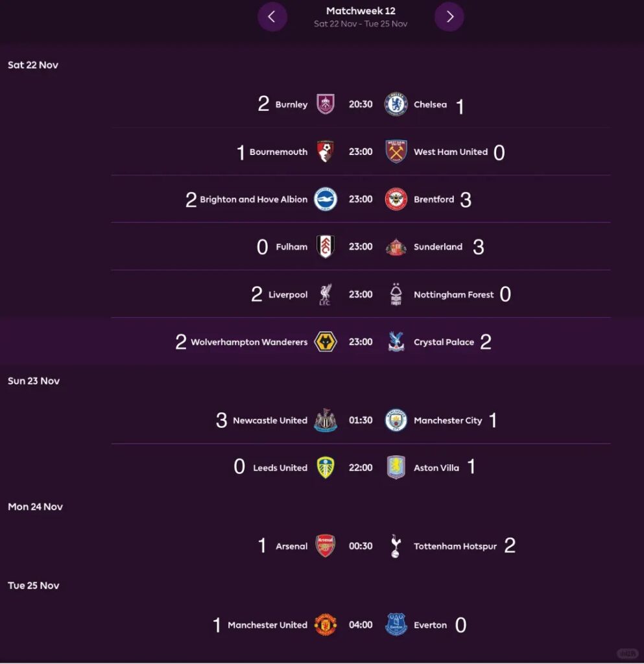This screenshot has height=664, width=644.
Task: Click the Chelsea club crest
Action: point(396,104)
